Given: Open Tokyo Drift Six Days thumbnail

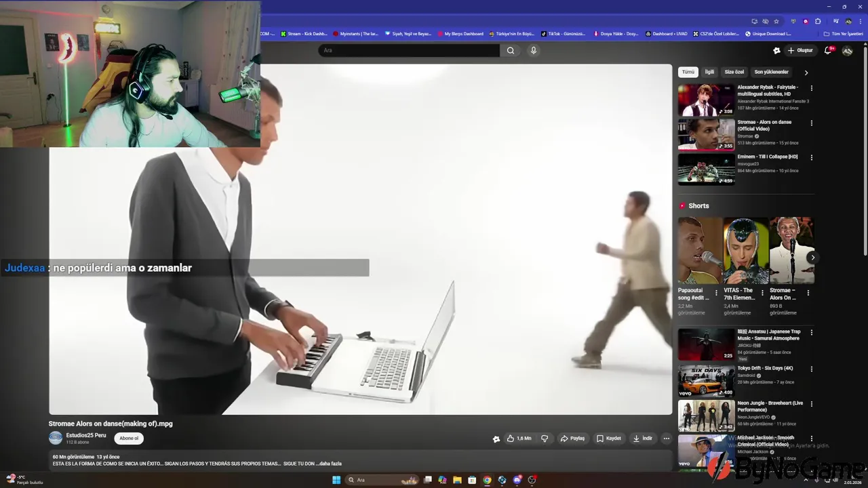Looking at the screenshot, I should click(706, 381).
